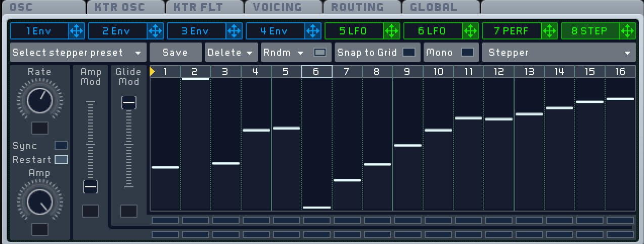
Task: Select step 16 header
Action: coord(620,72)
